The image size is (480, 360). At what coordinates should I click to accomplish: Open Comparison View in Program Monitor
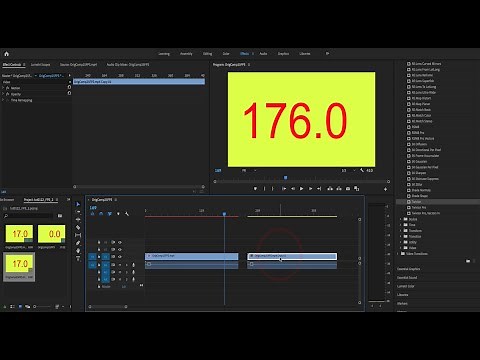click(357, 189)
